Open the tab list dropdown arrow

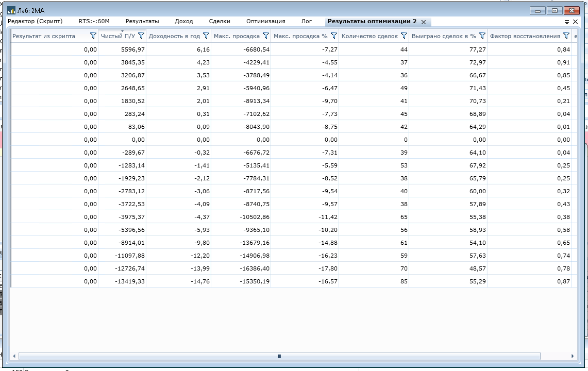[x=567, y=22]
